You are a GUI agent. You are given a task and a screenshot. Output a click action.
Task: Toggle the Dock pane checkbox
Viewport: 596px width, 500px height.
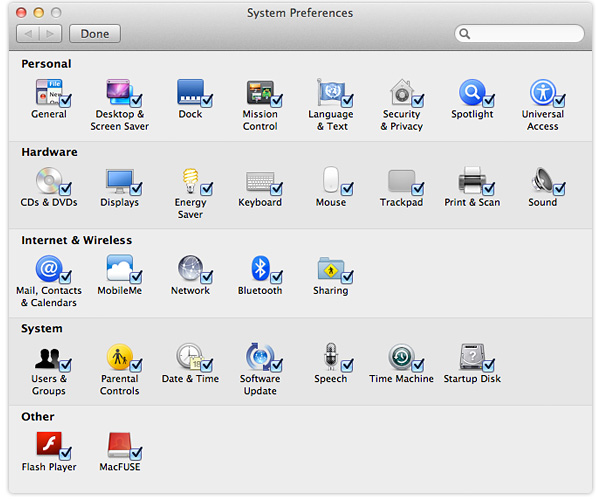(x=207, y=100)
